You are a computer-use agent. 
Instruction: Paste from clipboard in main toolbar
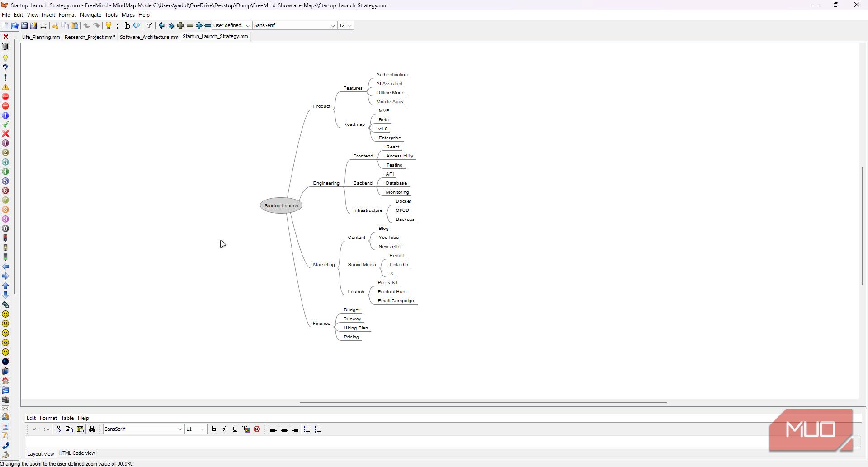75,26
